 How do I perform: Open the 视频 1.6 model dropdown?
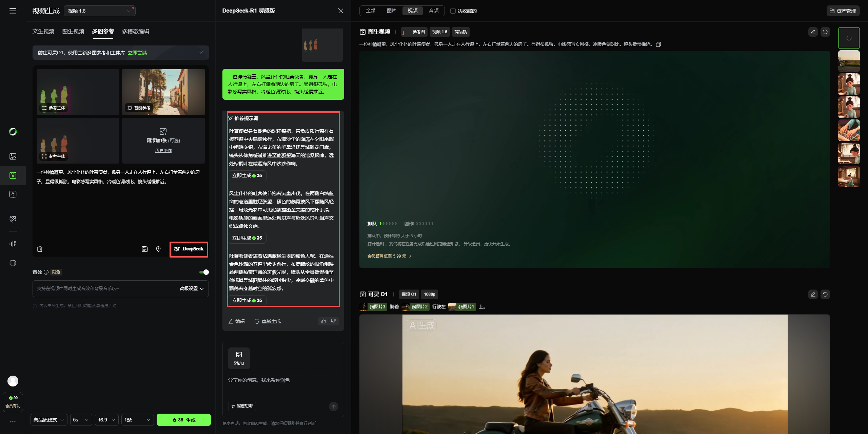pos(99,11)
